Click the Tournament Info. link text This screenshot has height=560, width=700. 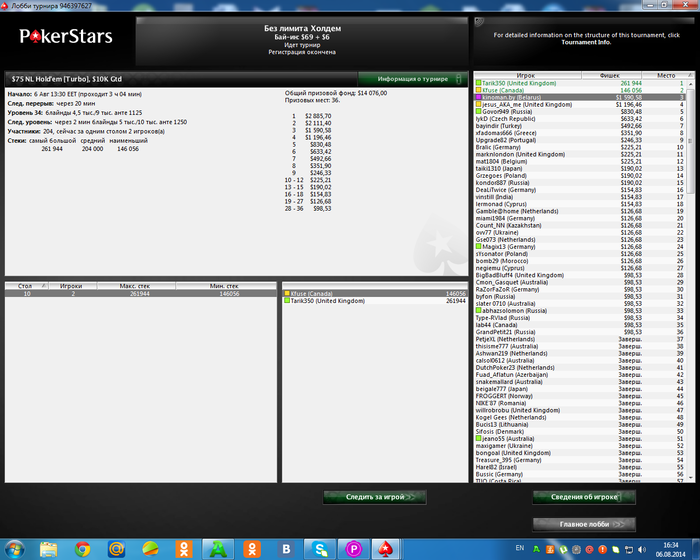coord(586,42)
